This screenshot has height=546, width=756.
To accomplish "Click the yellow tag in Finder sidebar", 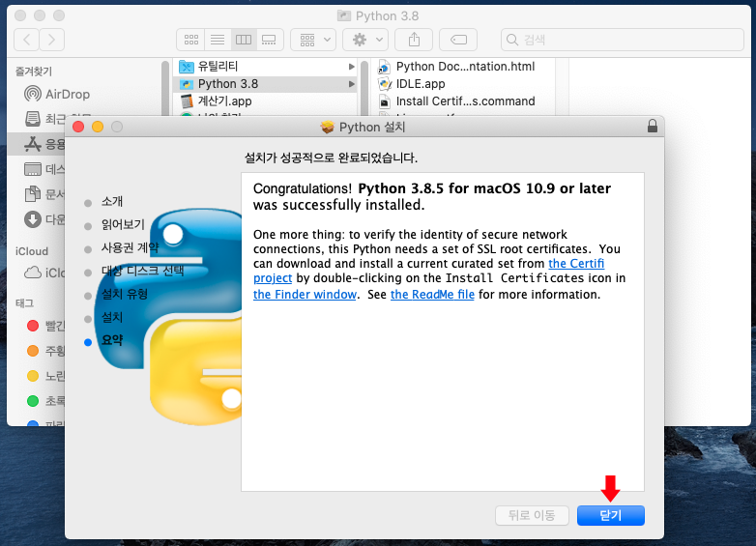I will pyautogui.click(x=33, y=375).
